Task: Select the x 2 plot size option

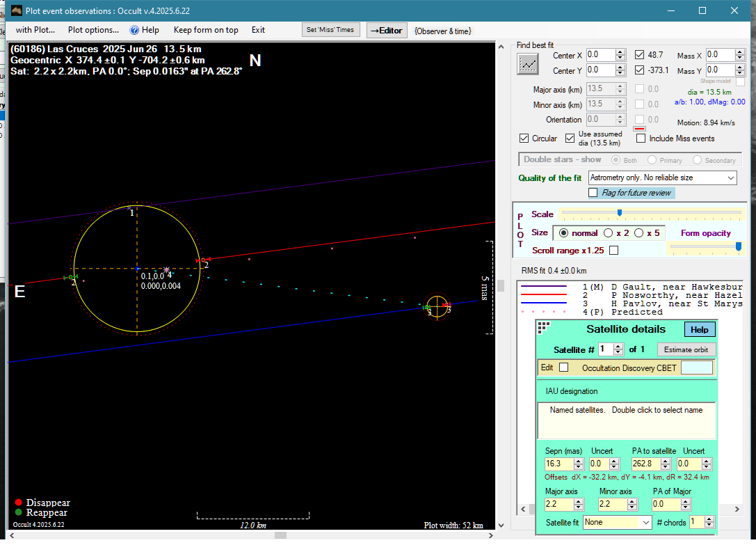Action: (x=609, y=233)
